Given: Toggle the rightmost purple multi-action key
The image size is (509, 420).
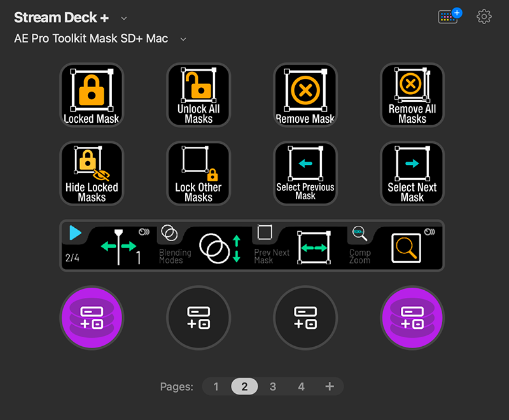Looking at the screenshot, I should 412,318.
